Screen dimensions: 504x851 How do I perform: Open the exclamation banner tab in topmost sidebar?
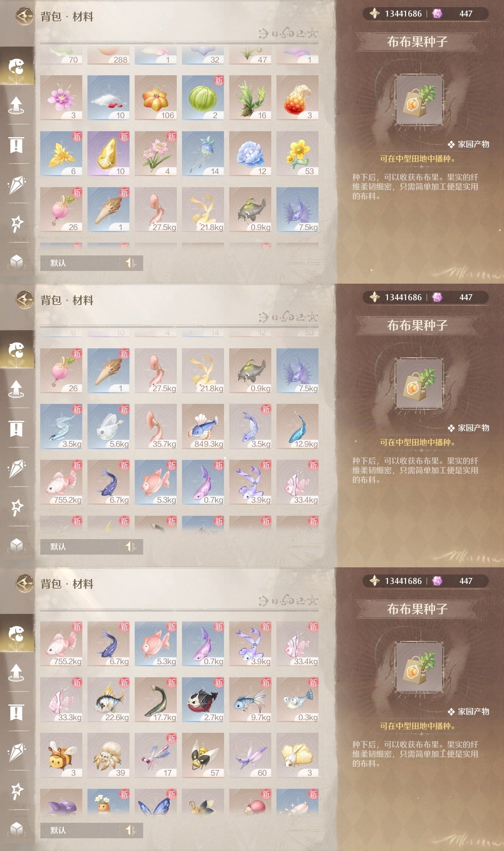click(x=16, y=145)
